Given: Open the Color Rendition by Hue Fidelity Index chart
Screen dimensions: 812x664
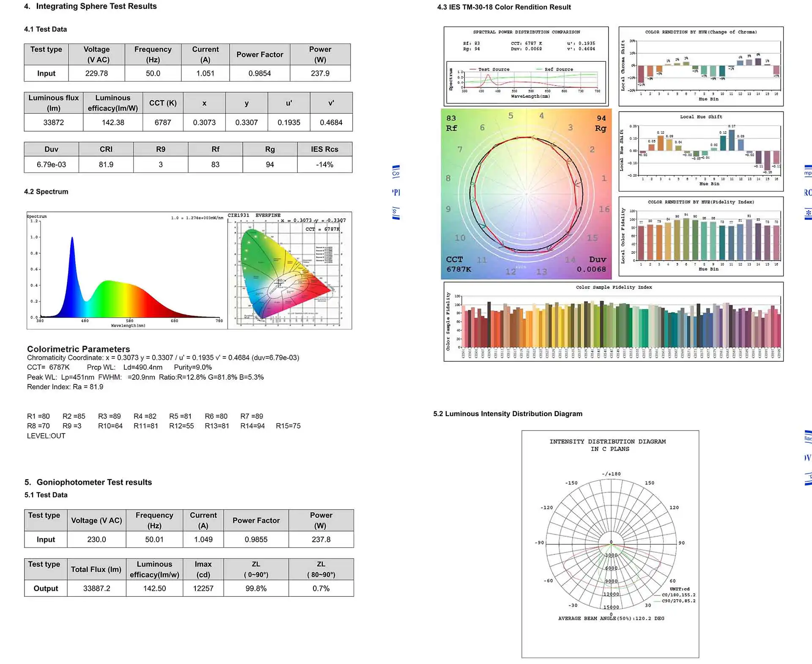Looking at the screenshot, I should tap(701, 236).
